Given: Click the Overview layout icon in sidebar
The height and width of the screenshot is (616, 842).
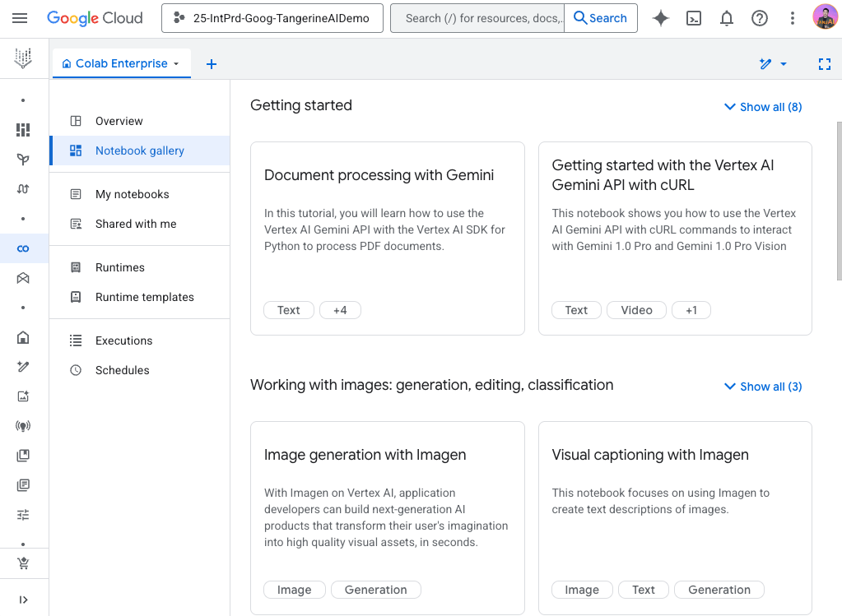Looking at the screenshot, I should click(76, 121).
